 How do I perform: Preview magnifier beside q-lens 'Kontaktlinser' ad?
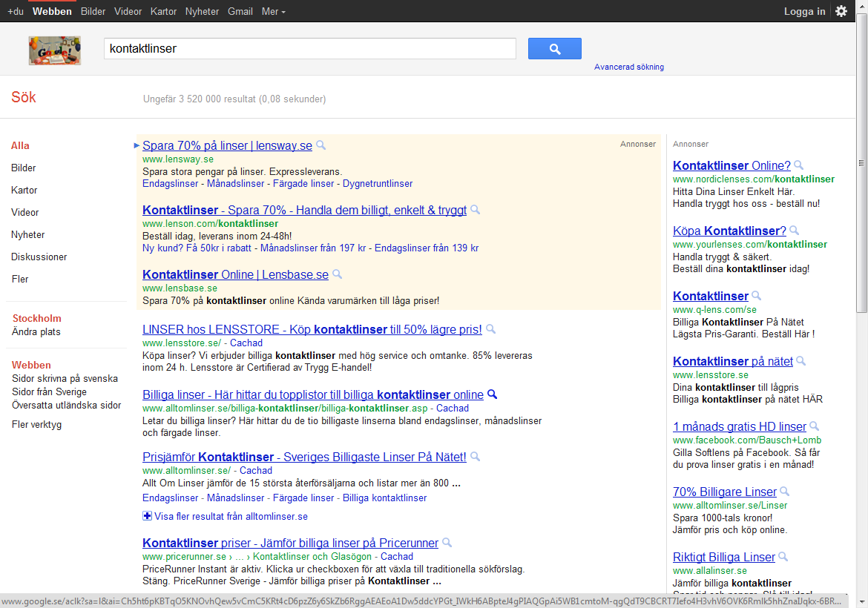756,296
